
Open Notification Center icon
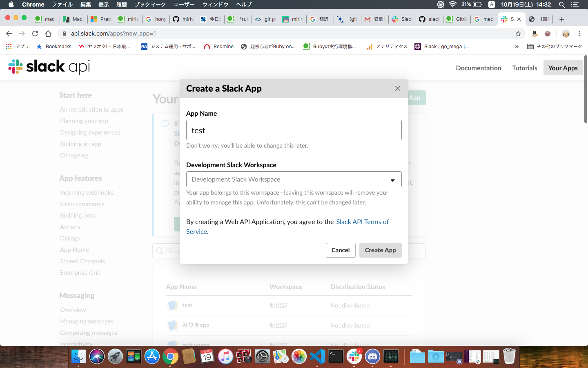[575, 4]
